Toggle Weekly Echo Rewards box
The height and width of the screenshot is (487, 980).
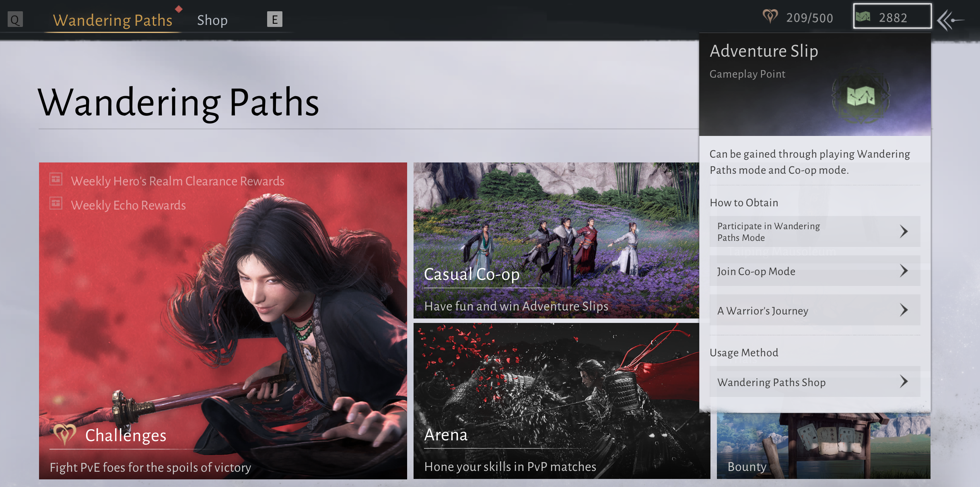tap(56, 203)
